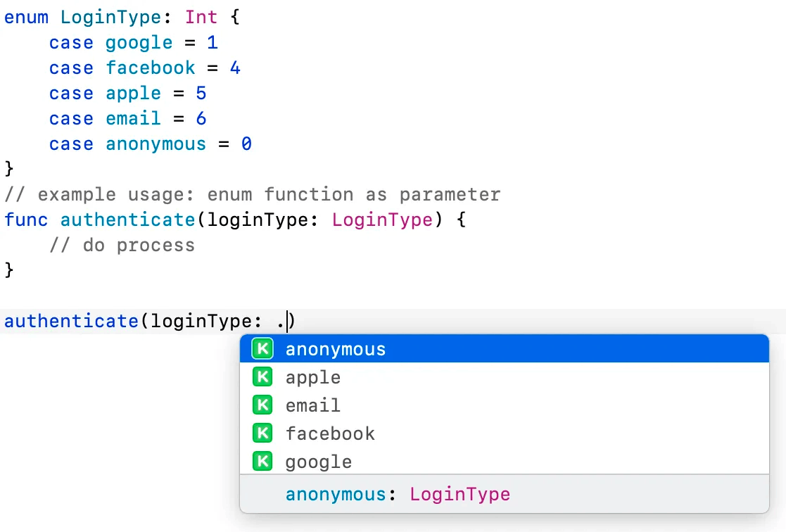Select facebook in autocomplete popup
This screenshot has height=532, width=786.
coord(505,433)
